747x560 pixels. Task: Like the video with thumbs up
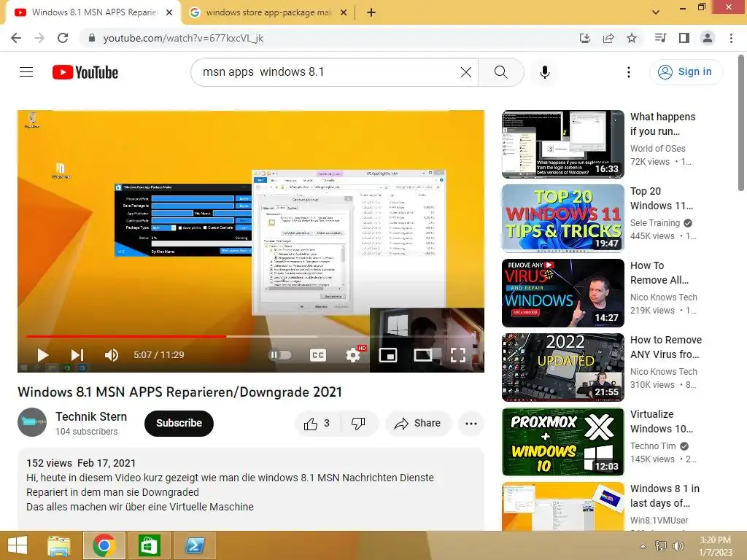[x=317, y=424]
